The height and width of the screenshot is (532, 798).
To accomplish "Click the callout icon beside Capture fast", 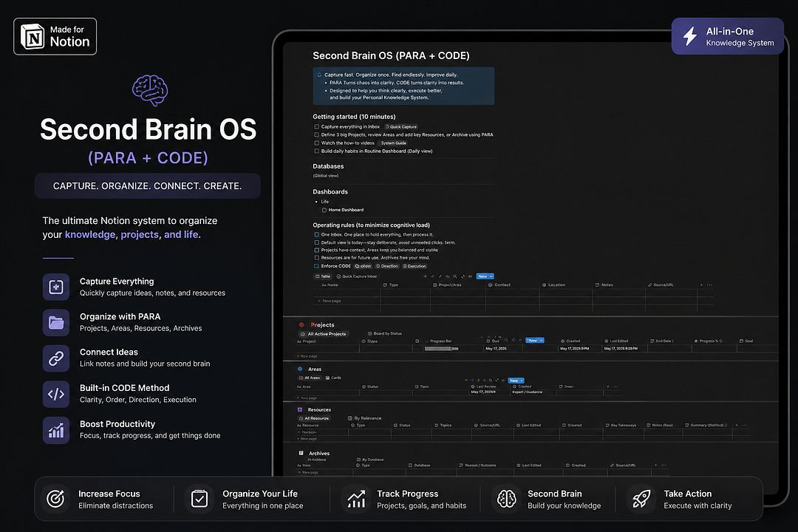I will [320, 75].
